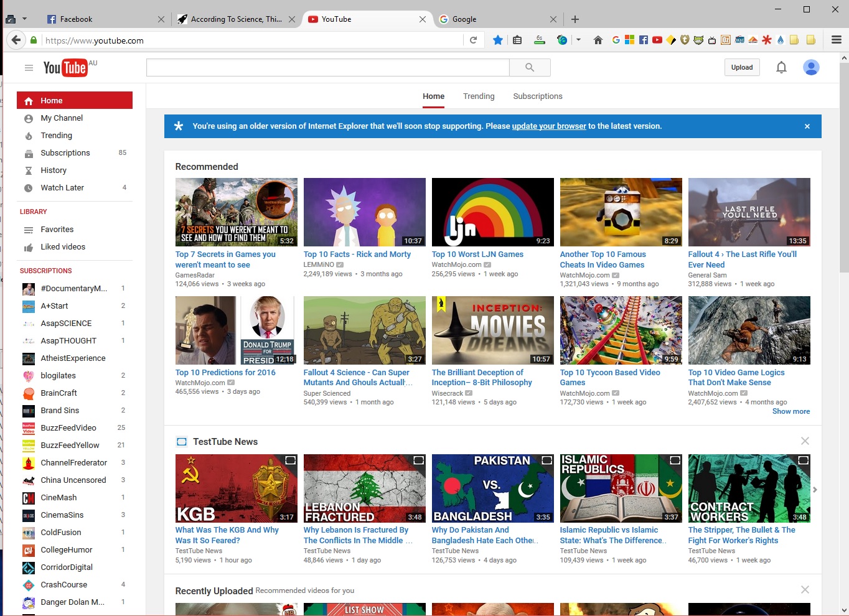Click the magnifying glass search button
The image size is (849, 616).
click(530, 67)
